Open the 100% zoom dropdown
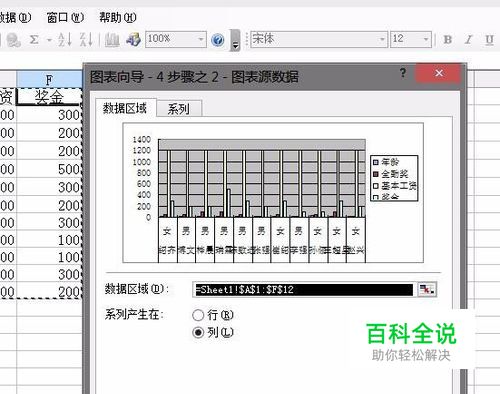500x394 pixels. 201,39
